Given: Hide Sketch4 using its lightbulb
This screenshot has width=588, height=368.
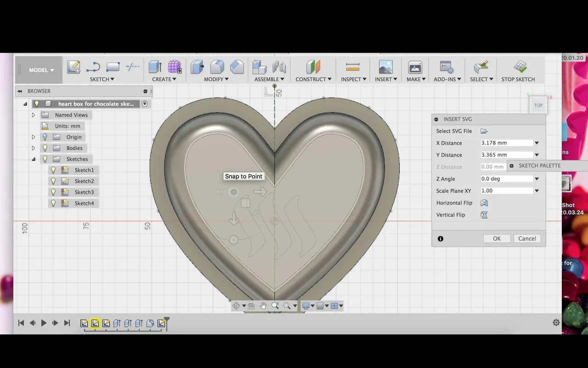Looking at the screenshot, I should [53, 203].
